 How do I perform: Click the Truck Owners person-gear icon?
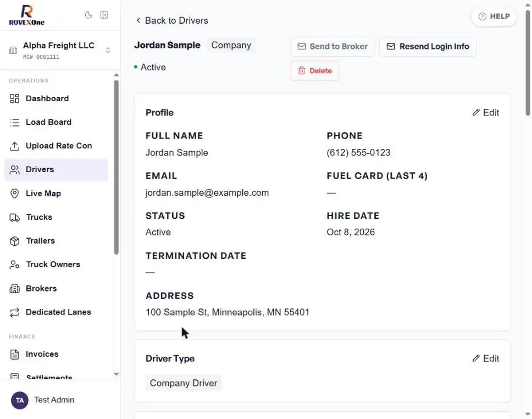[15, 264]
